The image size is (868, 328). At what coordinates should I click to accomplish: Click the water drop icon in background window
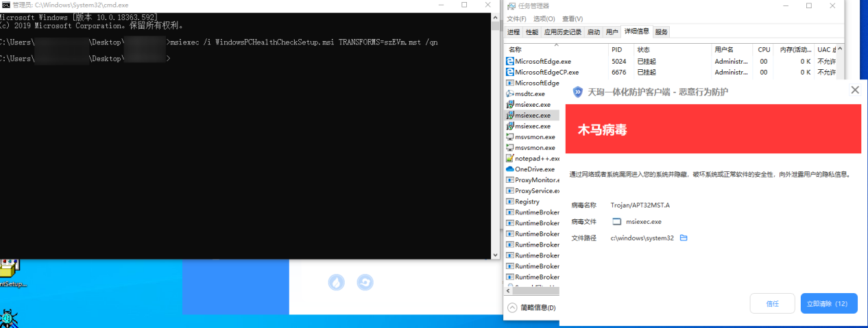point(336,282)
